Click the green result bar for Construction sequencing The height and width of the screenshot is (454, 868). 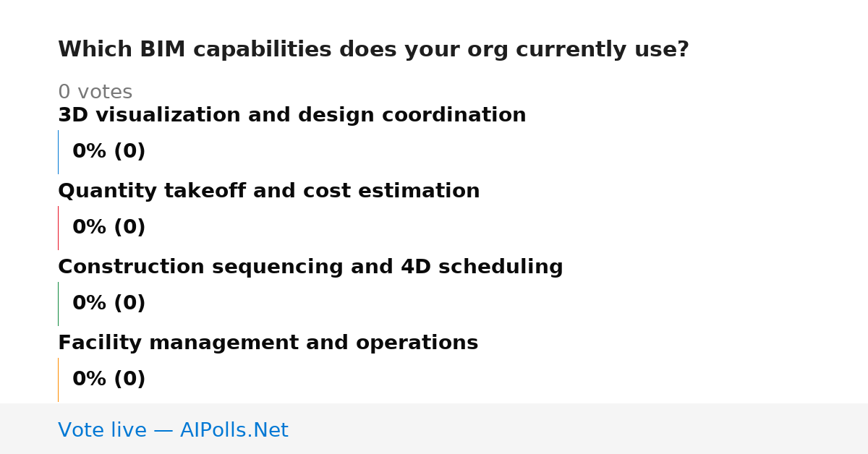pos(58,304)
